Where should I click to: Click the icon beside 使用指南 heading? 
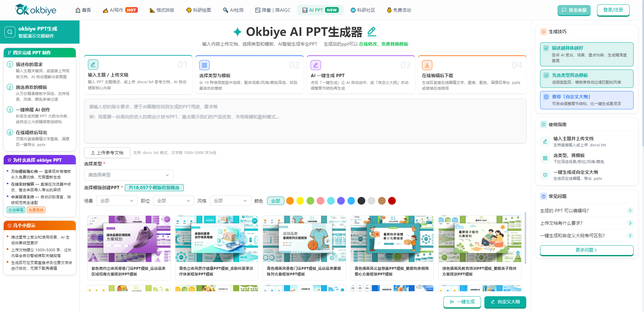(x=543, y=124)
